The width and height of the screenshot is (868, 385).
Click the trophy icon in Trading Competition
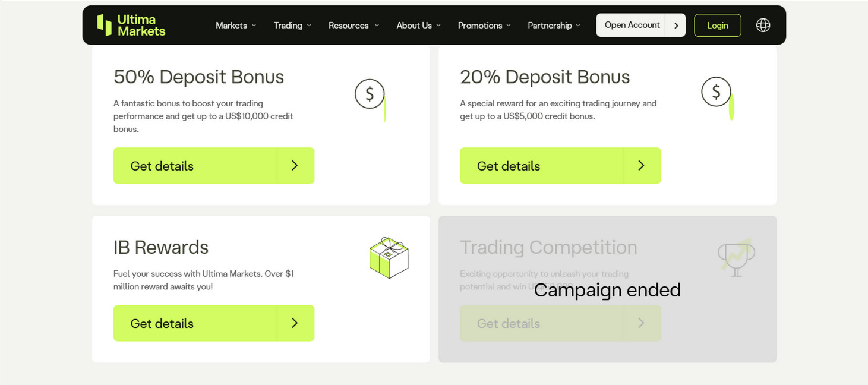pyautogui.click(x=736, y=257)
